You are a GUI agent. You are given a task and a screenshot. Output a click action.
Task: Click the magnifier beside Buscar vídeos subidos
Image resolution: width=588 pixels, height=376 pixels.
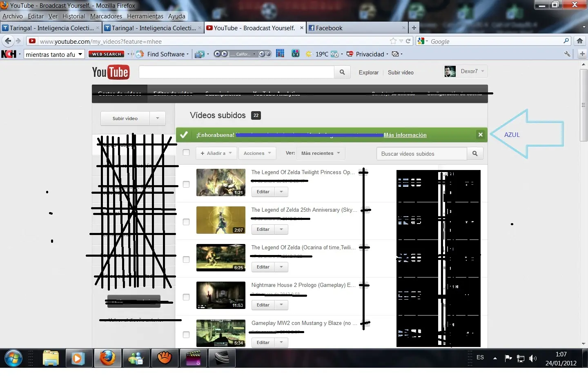point(475,154)
